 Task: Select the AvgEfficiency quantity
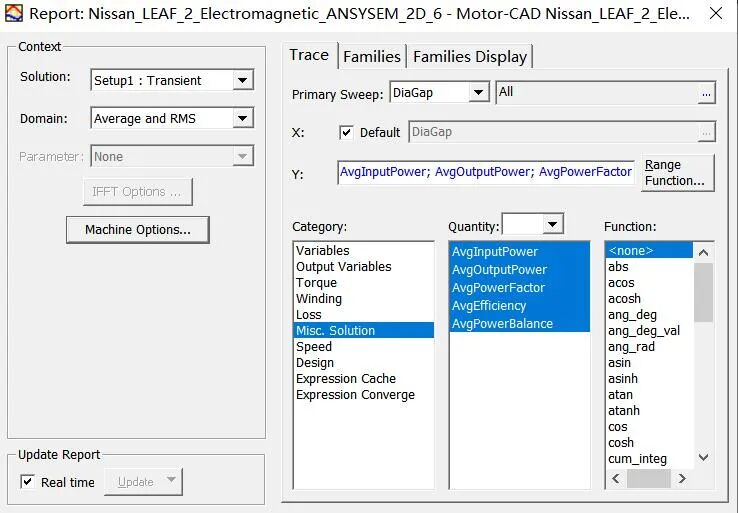tap(519, 305)
